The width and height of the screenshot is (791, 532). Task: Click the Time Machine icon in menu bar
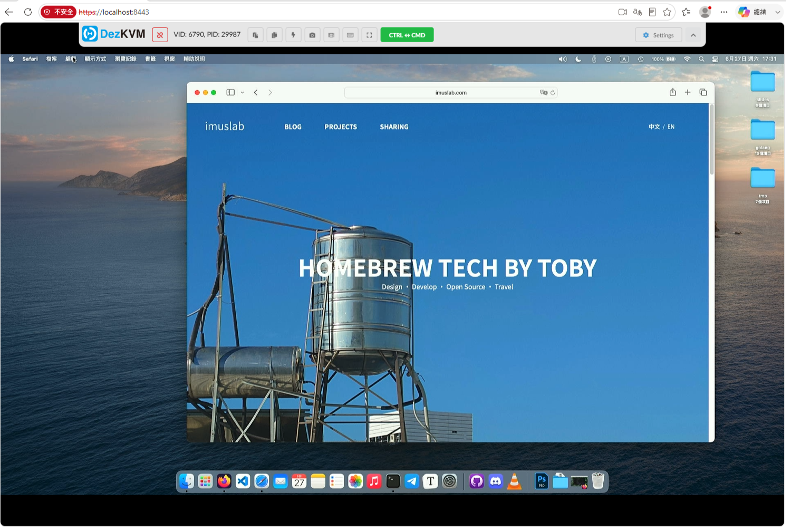pyautogui.click(x=640, y=59)
